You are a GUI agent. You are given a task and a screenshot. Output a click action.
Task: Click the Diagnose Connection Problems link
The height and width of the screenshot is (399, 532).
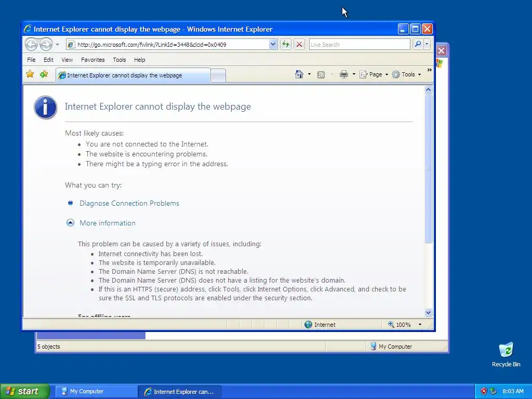click(129, 203)
